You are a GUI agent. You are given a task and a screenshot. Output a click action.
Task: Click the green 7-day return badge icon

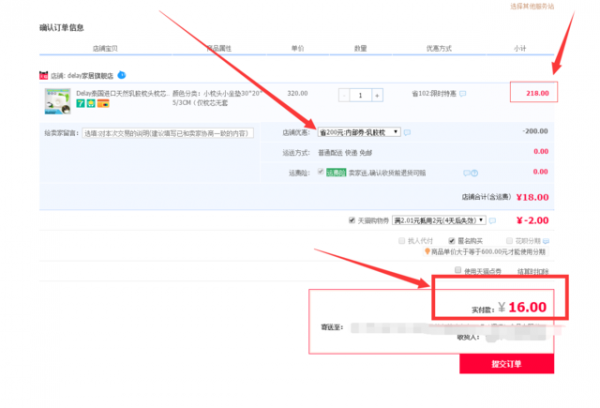[80, 103]
